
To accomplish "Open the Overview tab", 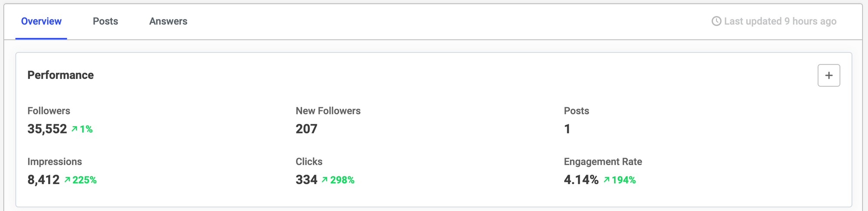I will (41, 21).
